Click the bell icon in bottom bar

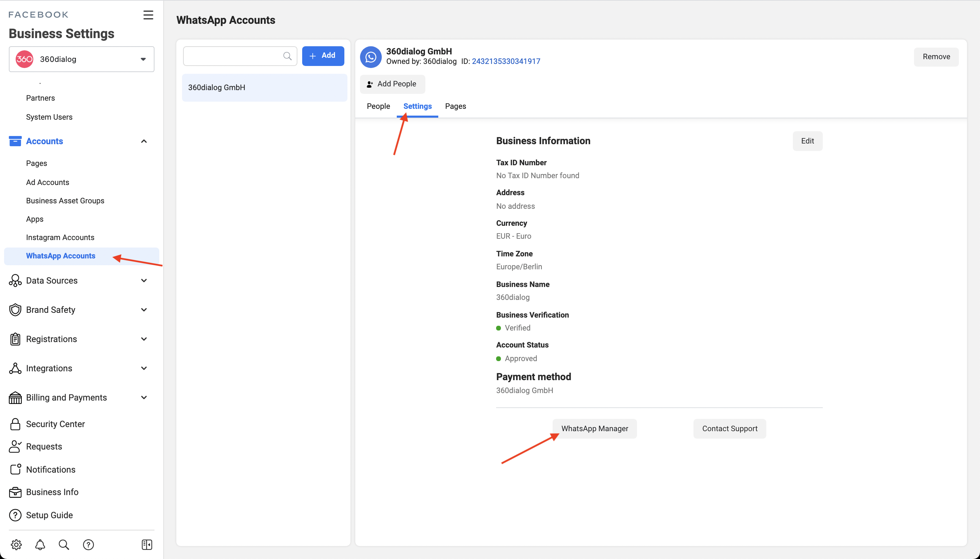40,544
